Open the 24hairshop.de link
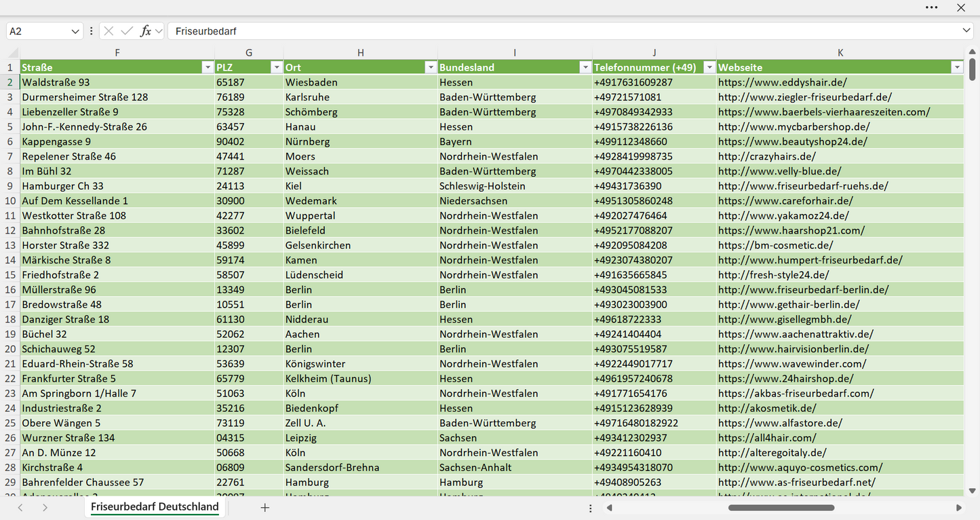This screenshot has height=520, width=980. [x=786, y=379]
